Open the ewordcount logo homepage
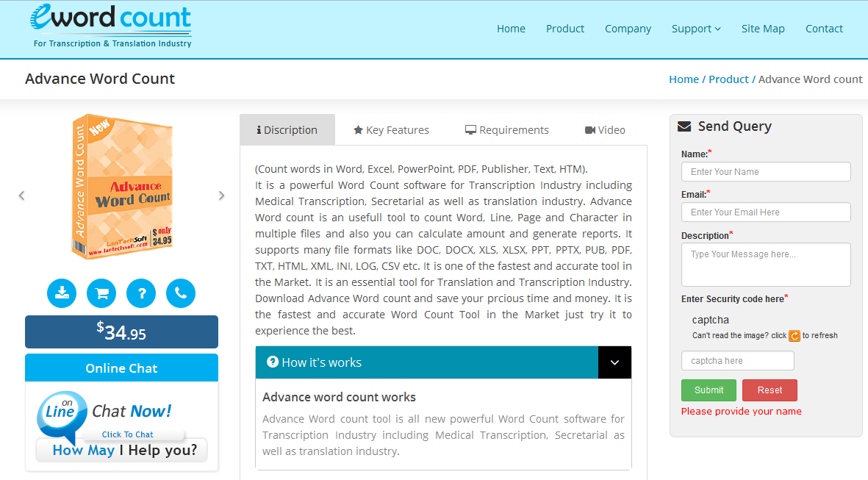This screenshot has width=868, height=480. (111, 26)
